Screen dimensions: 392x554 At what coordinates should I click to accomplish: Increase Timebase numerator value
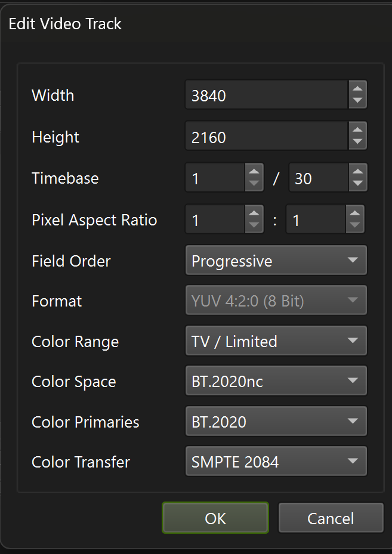(254, 172)
